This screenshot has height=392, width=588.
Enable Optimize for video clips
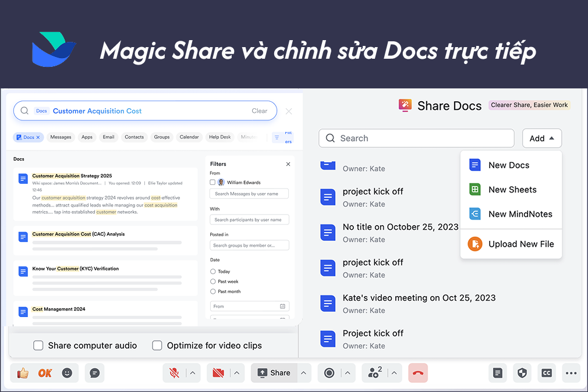157,345
